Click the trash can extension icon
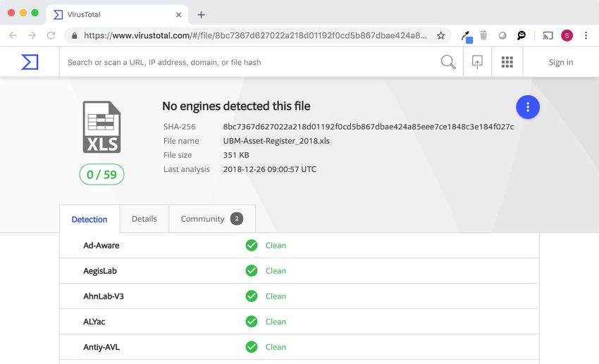The height and width of the screenshot is (364, 599). tap(483, 35)
